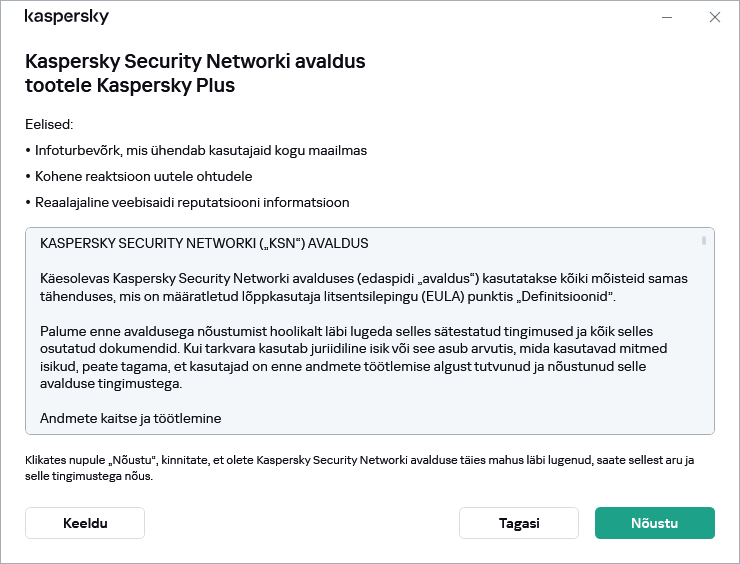Click the Kaspersky logo
This screenshot has width=740, height=564.
[66, 17]
